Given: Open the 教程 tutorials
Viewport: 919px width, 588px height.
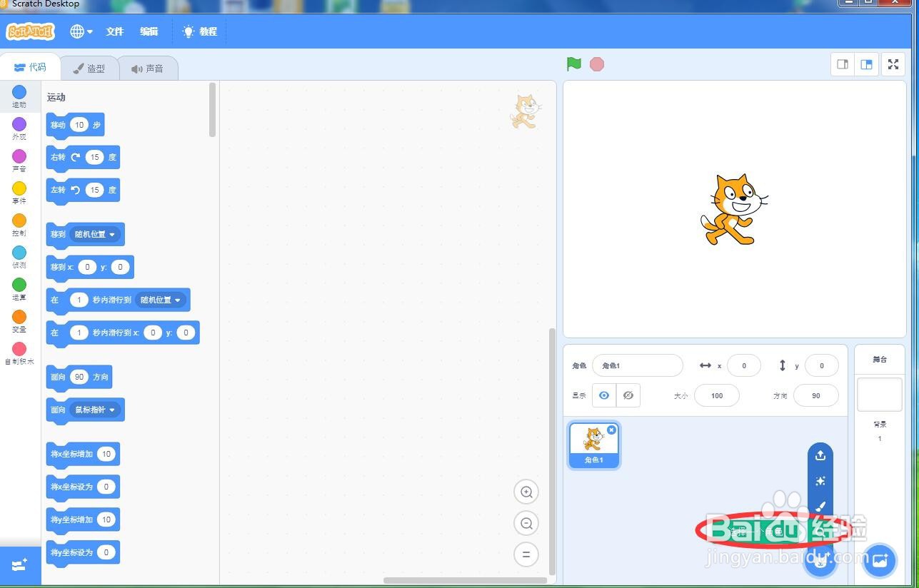Looking at the screenshot, I should pyautogui.click(x=199, y=31).
